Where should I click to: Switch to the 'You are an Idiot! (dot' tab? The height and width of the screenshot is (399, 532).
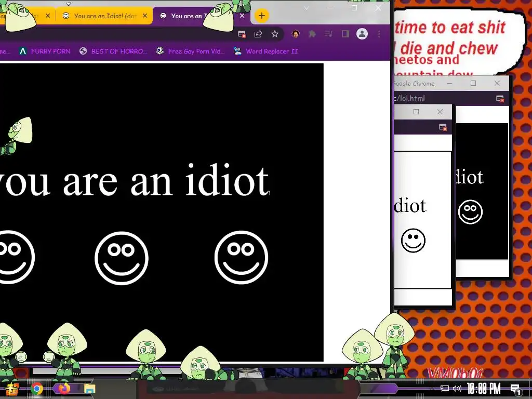point(104,16)
